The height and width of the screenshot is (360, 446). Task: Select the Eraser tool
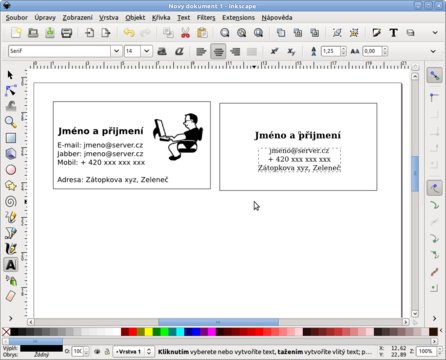11,296
